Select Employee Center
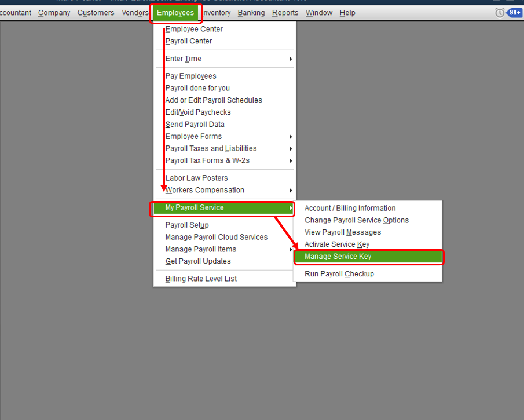Image resolution: width=524 pixels, height=420 pixels. tap(225, 29)
